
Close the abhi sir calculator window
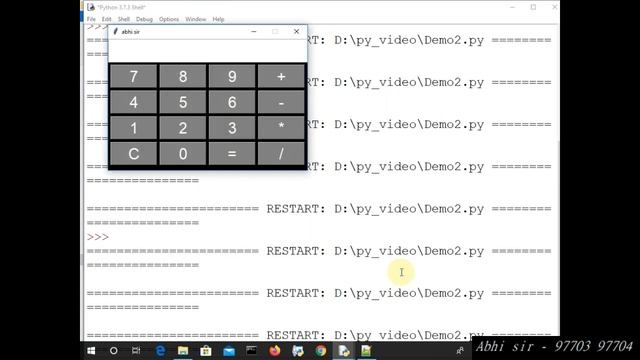click(296, 31)
